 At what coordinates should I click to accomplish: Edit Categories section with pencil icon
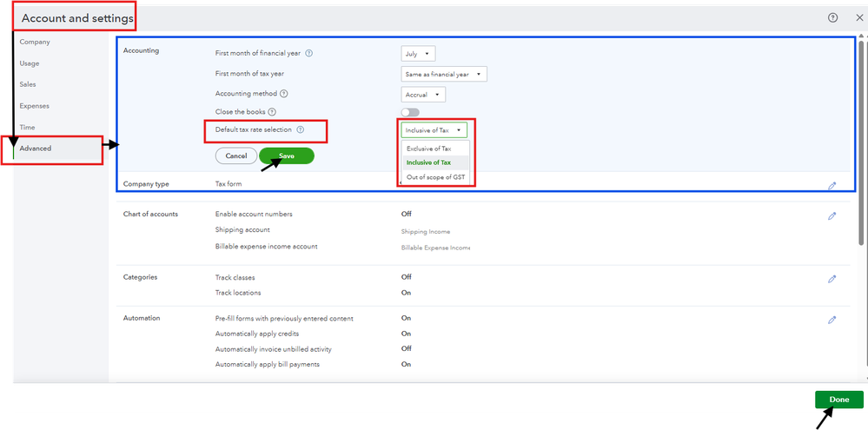click(832, 279)
